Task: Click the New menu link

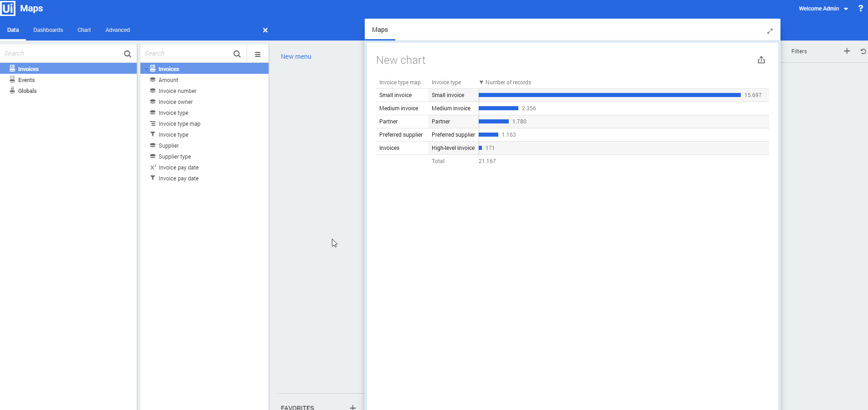Action: click(296, 56)
